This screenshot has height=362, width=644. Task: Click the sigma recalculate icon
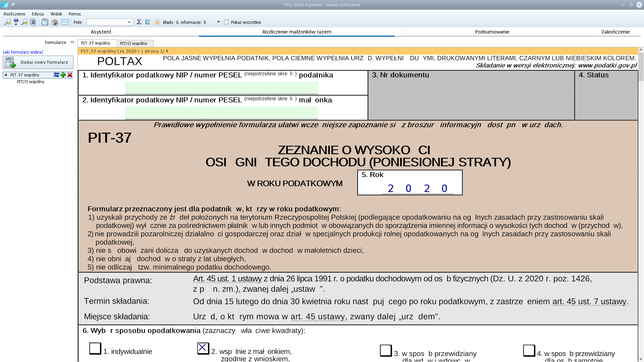[139, 22]
